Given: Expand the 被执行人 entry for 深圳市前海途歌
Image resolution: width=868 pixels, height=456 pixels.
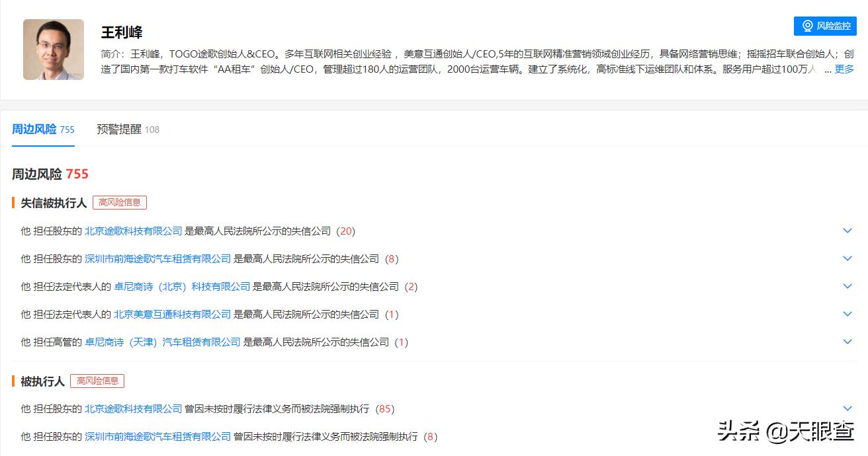Looking at the screenshot, I should point(847,436).
